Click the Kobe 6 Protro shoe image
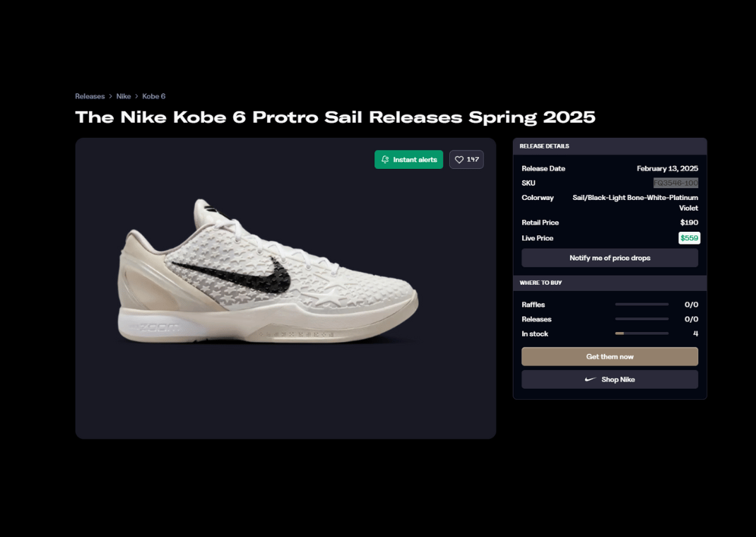Screen dimensions: 756x537 (x=268, y=271)
